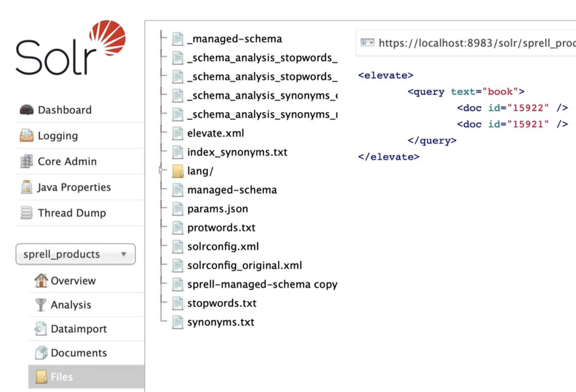Open the sprell_products core selector dropdown
Image resolution: width=576 pixels, height=392 pixels.
click(x=76, y=254)
